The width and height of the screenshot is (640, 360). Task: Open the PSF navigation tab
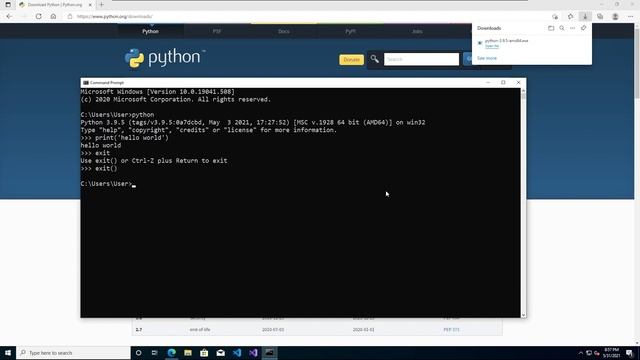(217, 31)
